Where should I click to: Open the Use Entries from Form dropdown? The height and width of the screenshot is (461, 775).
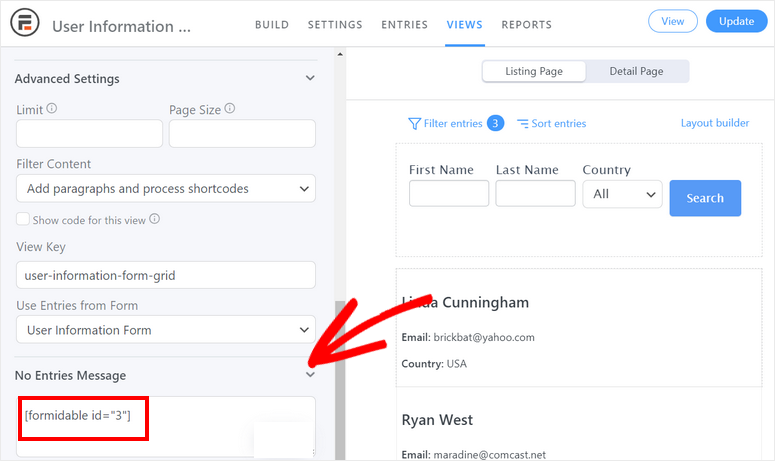point(165,330)
